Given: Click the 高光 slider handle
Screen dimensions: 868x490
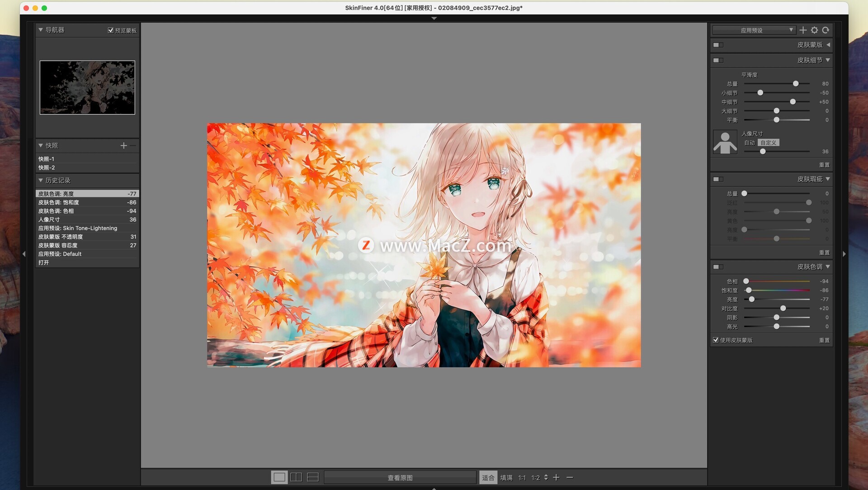Looking at the screenshot, I should 777,326.
